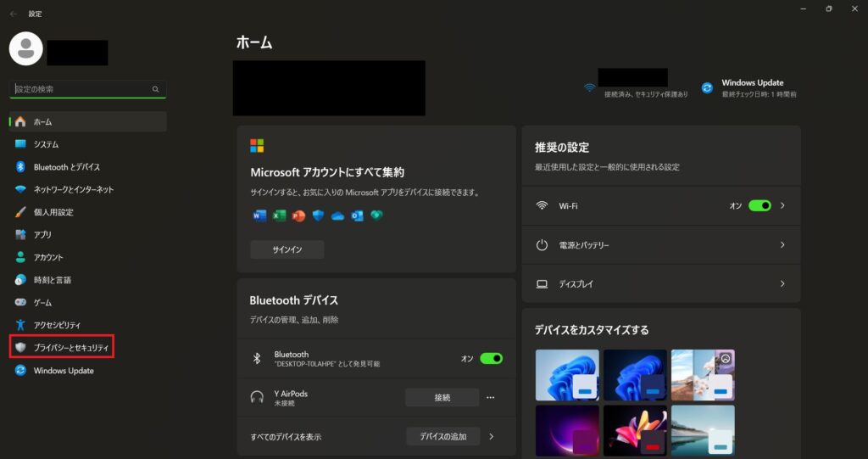Click the Home house icon in sidebar
868x459 pixels.
pos(20,121)
